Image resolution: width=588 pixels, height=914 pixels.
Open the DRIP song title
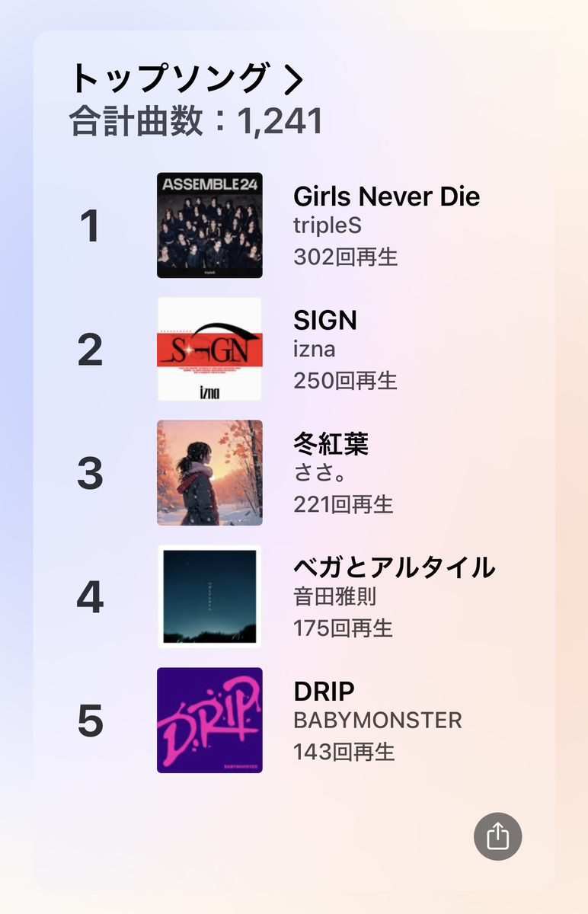point(324,692)
